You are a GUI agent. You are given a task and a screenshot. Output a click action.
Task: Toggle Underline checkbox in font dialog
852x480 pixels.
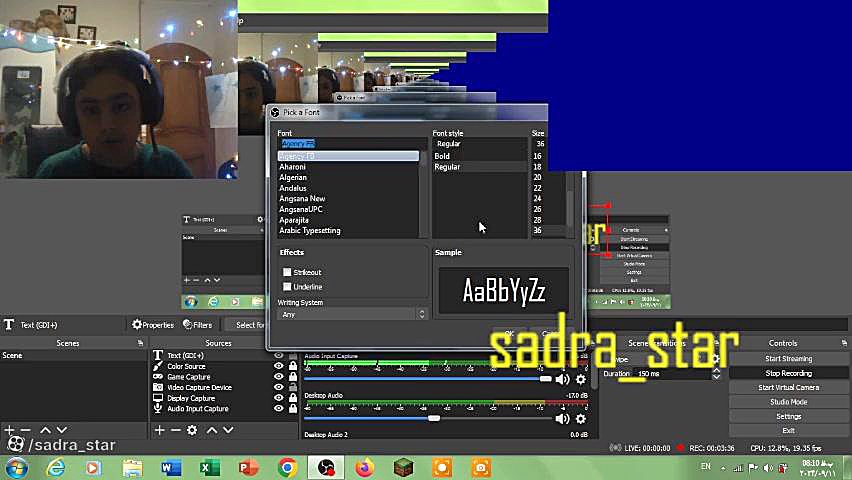click(x=287, y=286)
